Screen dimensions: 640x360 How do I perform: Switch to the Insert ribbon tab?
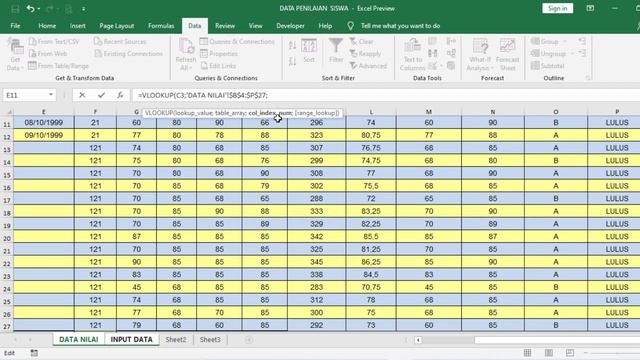pyautogui.click(x=78, y=26)
